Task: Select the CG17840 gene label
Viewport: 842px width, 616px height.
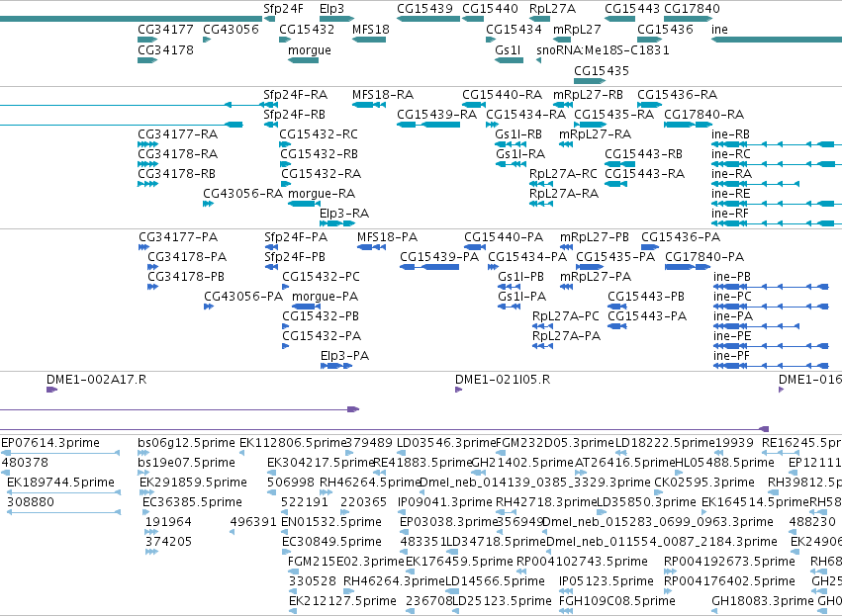Action: (692, 9)
